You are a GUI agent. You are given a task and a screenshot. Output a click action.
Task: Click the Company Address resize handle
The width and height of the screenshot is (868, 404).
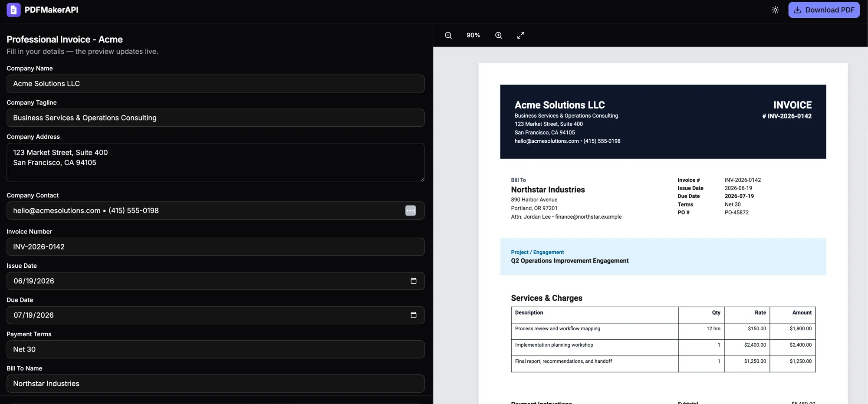click(x=422, y=179)
